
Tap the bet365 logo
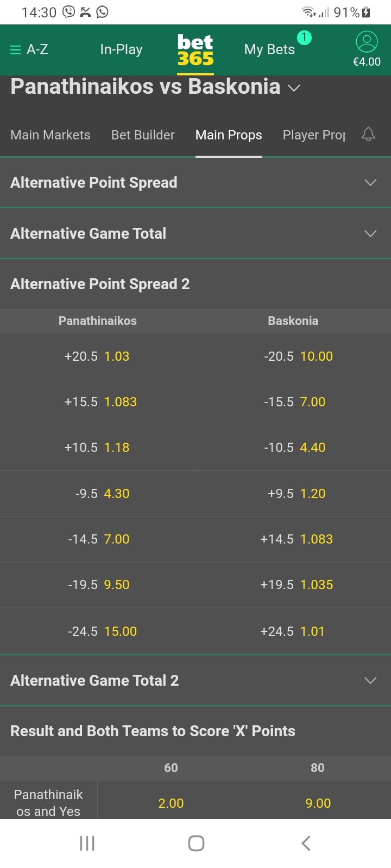coord(195,50)
